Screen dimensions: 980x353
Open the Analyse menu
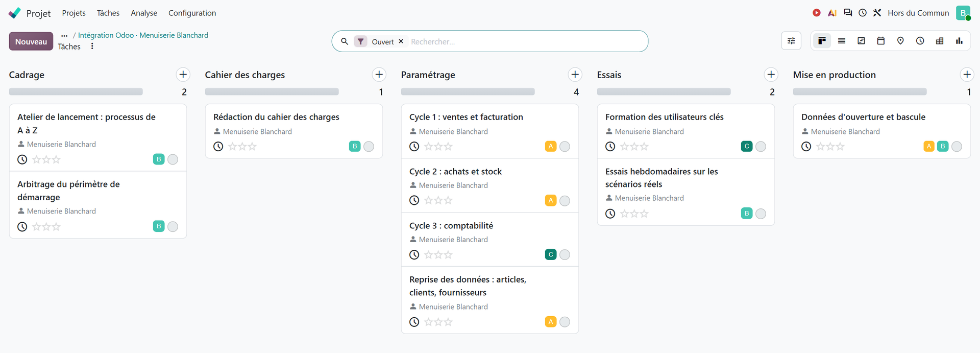pyautogui.click(x=144, y=13)
